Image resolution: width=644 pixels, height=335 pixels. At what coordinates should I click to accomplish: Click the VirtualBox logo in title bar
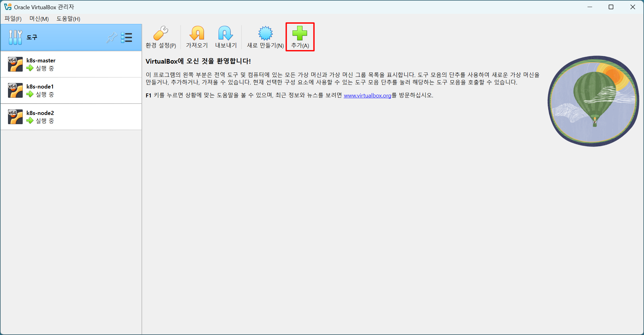click(x=8, y=7)
